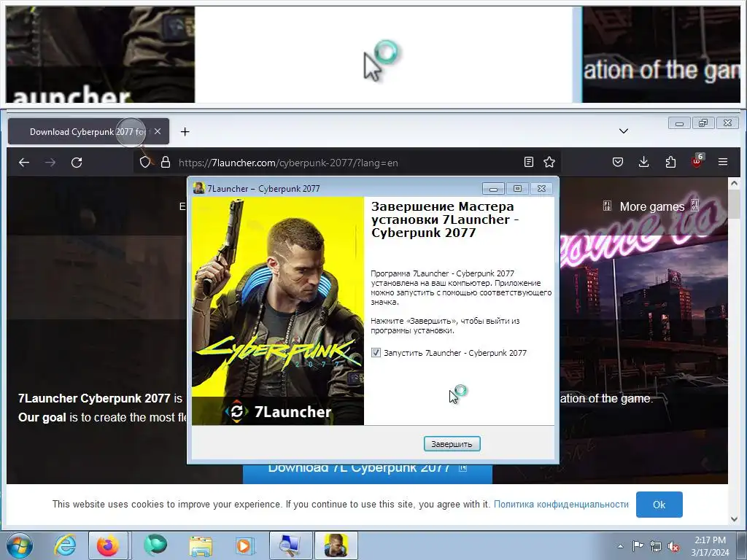Open the tracking protection shield icon

click(x=145, y=163)
